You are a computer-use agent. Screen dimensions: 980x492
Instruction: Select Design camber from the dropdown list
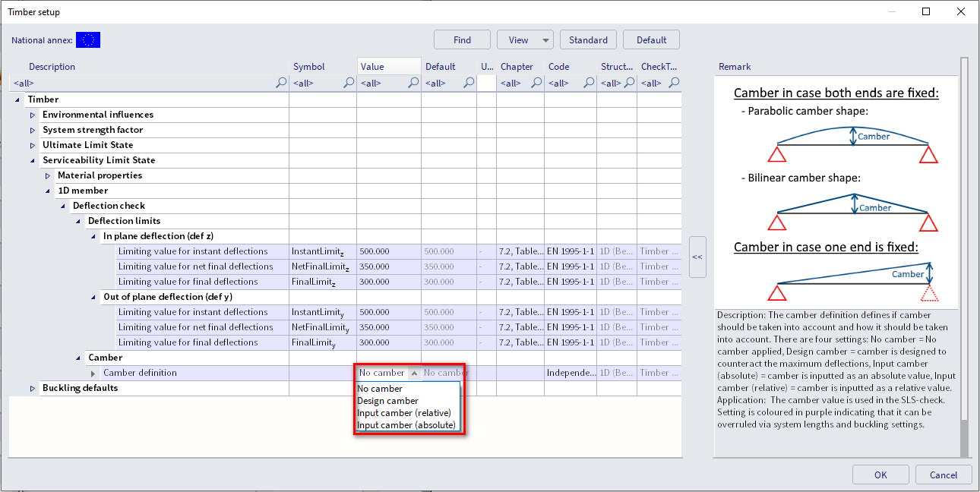[x=387, y=401]
